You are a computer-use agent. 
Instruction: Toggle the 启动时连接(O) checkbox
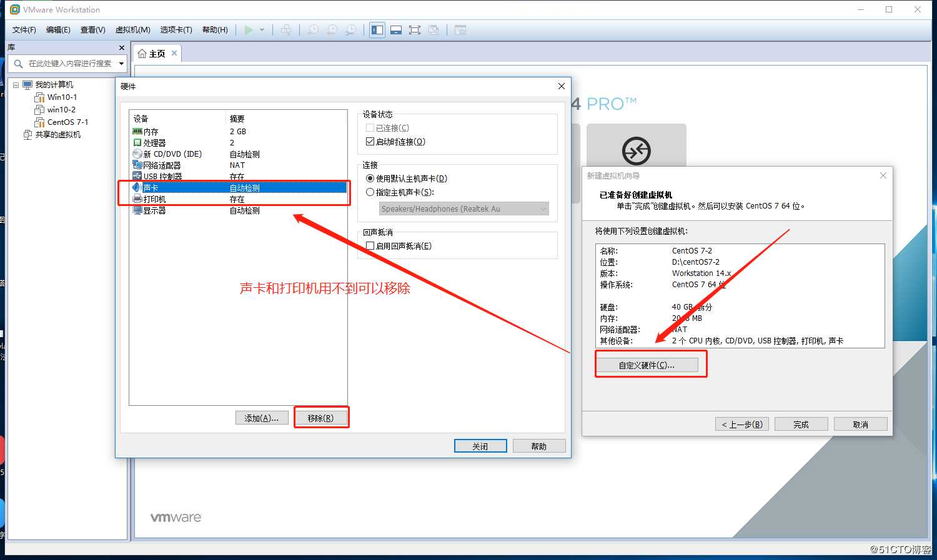(x=370, y=142)
